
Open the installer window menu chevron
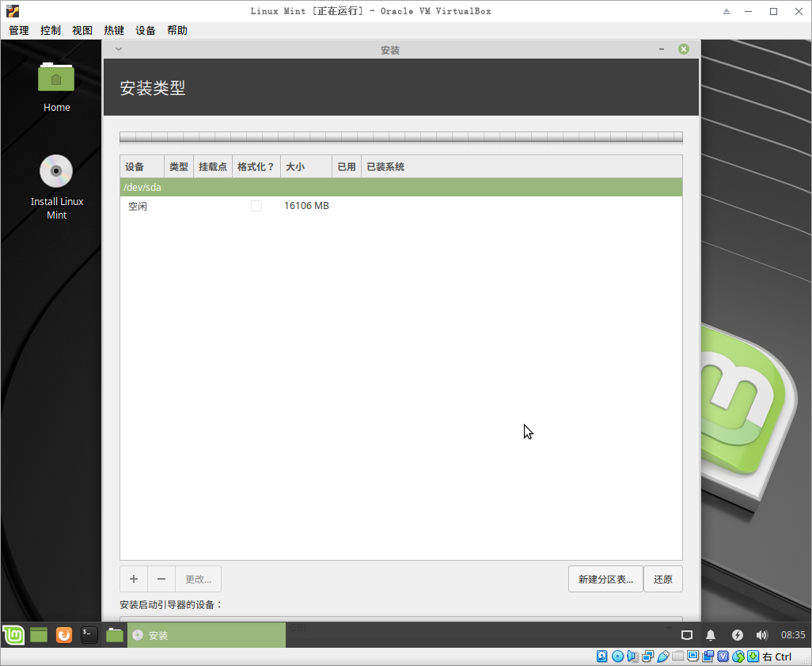click(119, 49)
